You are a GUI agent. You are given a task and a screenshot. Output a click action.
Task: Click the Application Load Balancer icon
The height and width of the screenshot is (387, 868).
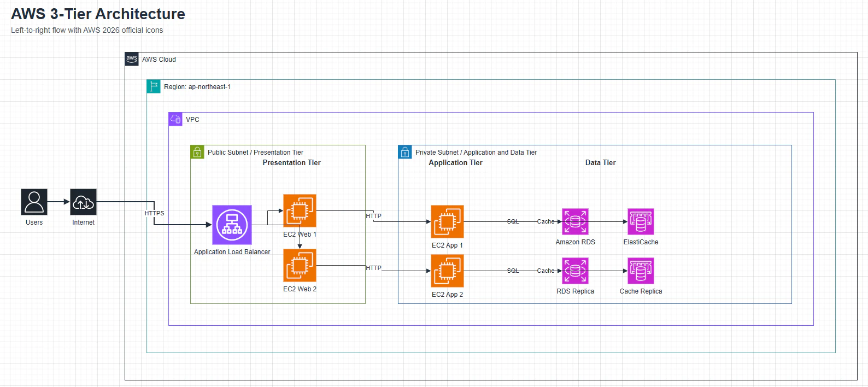(232, 225)
